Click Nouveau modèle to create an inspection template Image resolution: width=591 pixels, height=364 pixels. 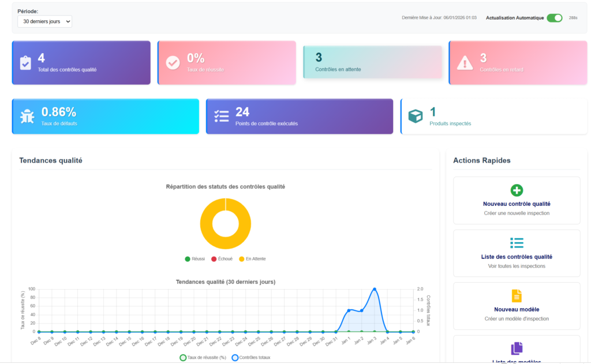(517, 306)
